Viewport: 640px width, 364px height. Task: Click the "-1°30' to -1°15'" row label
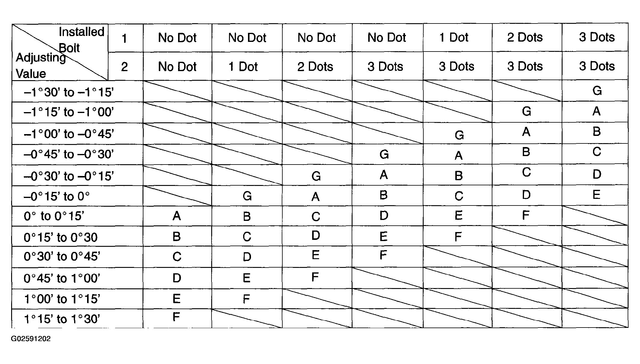point(69,92)
